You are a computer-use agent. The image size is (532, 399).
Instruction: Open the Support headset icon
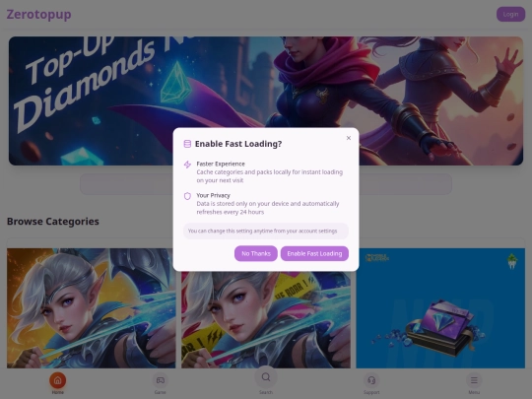[x=371, y=380]
